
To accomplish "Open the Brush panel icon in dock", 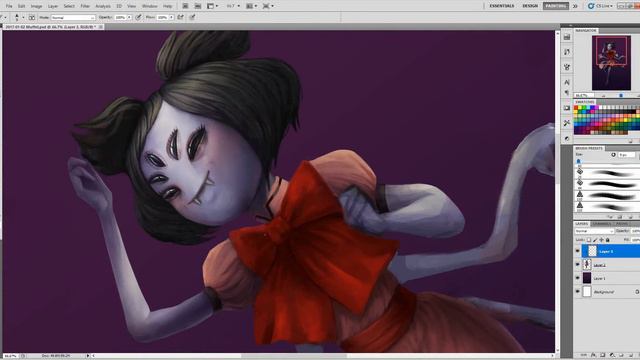I will (x=567, y=52).
